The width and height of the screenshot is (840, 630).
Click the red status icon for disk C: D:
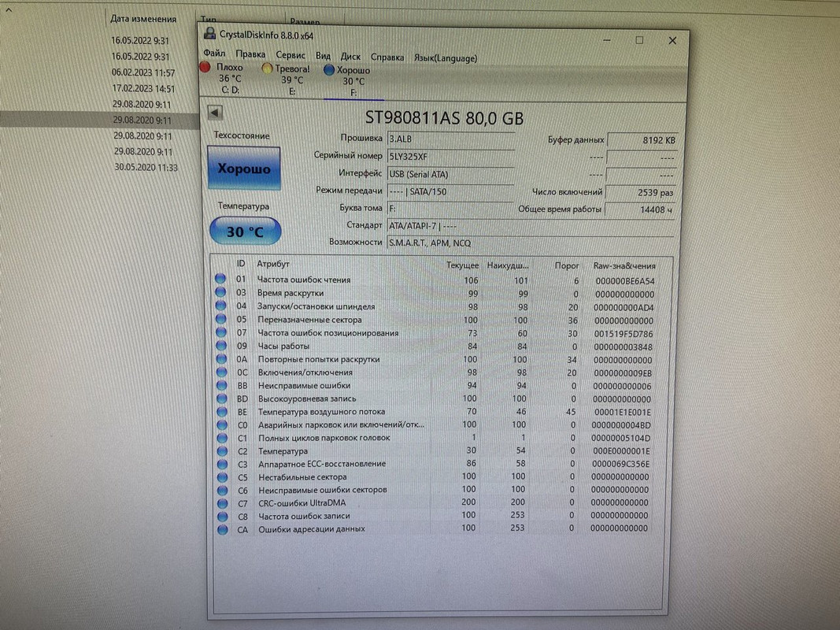(205, 67)
